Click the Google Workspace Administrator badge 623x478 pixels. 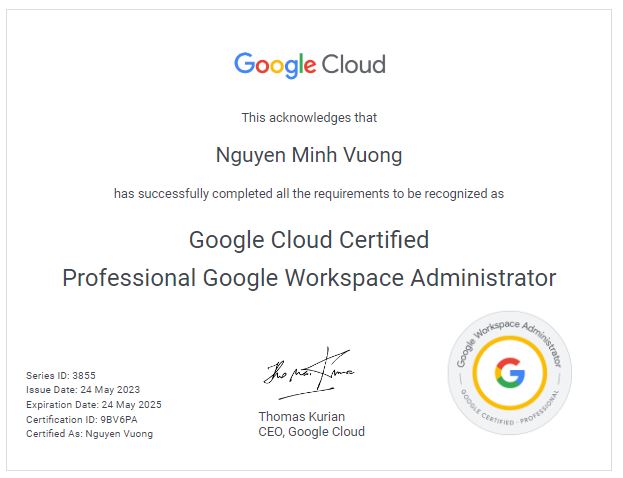510,373
